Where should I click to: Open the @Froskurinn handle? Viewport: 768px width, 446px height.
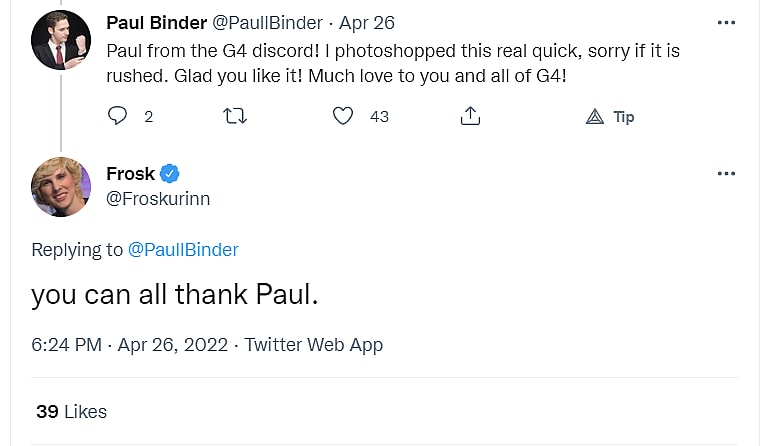click(x=158, y=199)
